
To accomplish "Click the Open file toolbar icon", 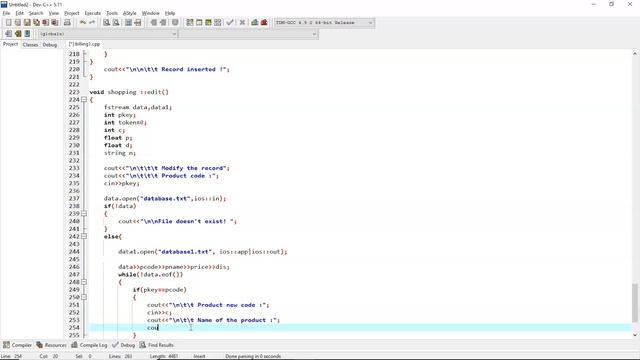I will click(18, 22).
